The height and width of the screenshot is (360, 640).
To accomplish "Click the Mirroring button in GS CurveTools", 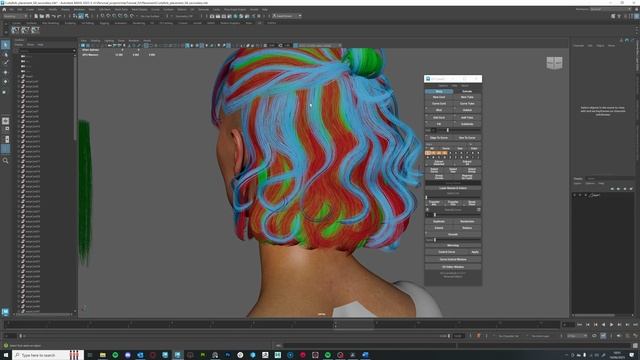I will click(453, 245).
